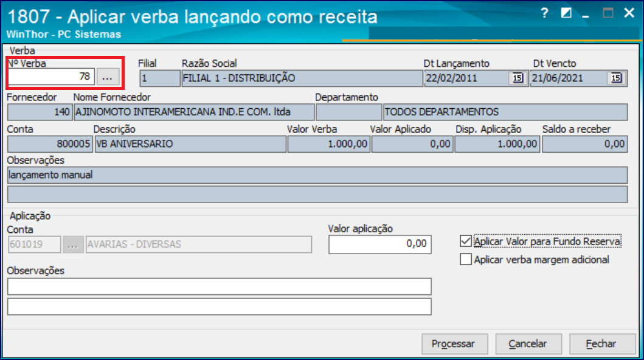Image resolution: width=644 pixels, height=360 pixels.
Task: Click the second Verba Observações blank line
Action: point(317,194)
